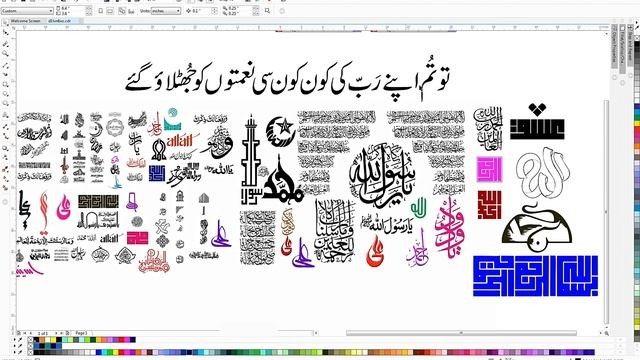Open the toolbox Quick Customize plus button

click(5, 202)
